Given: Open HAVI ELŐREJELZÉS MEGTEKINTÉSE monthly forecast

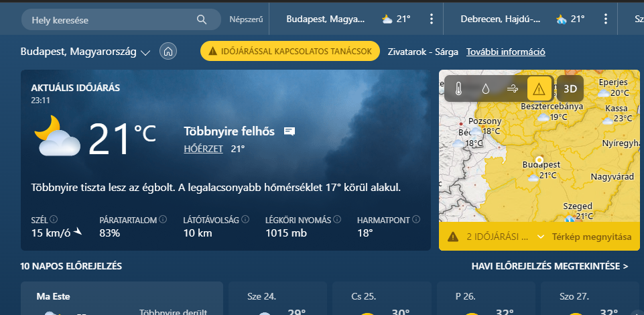Looking at the screenshot, I should [x=550, y=267].
